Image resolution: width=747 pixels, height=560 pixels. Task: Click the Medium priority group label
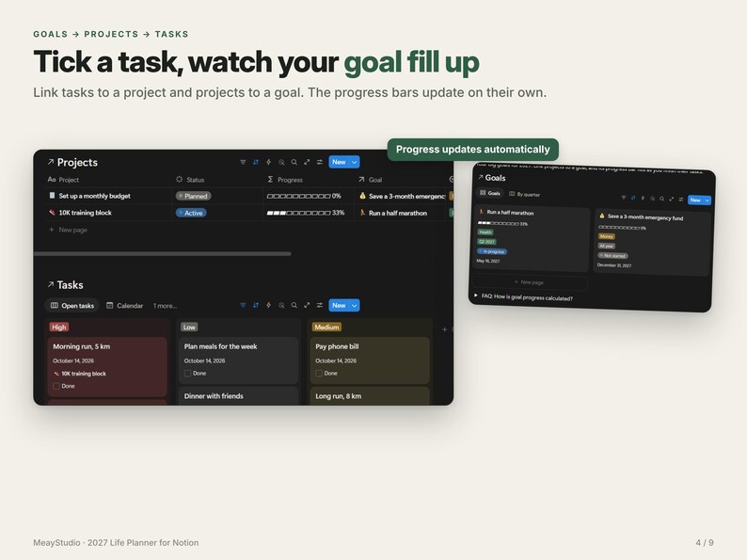[326, 327]
